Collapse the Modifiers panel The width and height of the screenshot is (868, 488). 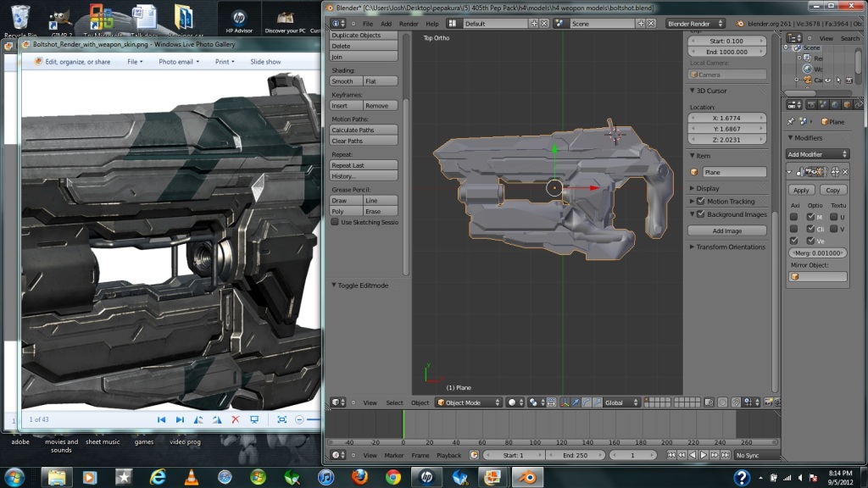point(791,138)
